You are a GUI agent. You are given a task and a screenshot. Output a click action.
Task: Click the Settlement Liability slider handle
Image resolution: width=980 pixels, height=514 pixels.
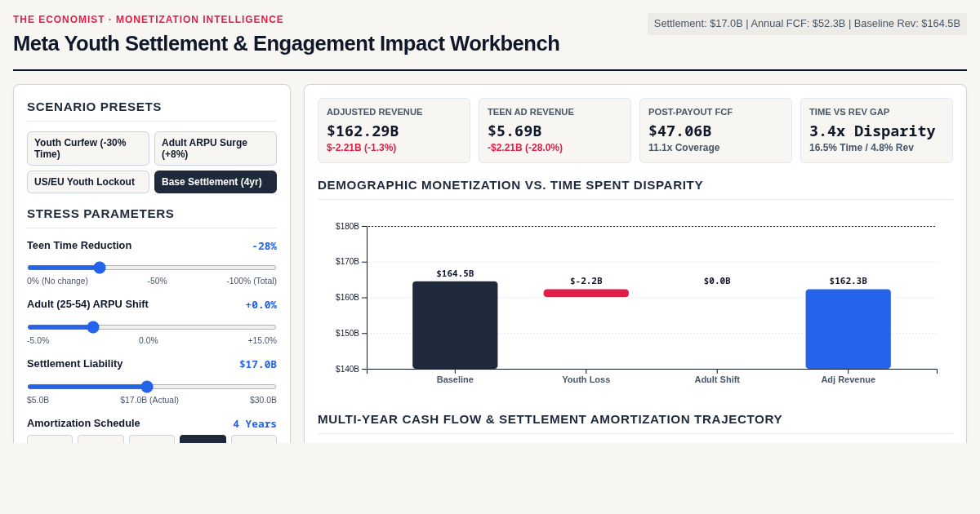tap(147, 387)
